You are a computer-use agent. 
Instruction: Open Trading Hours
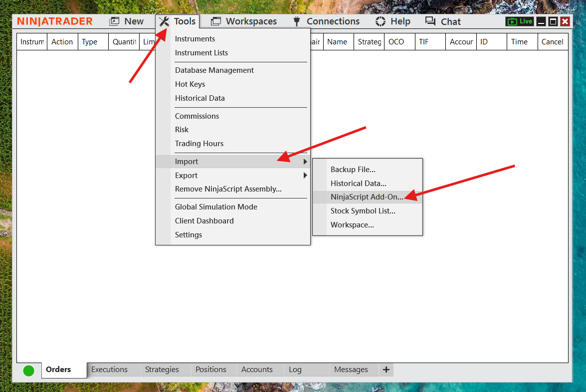(233, 144)
